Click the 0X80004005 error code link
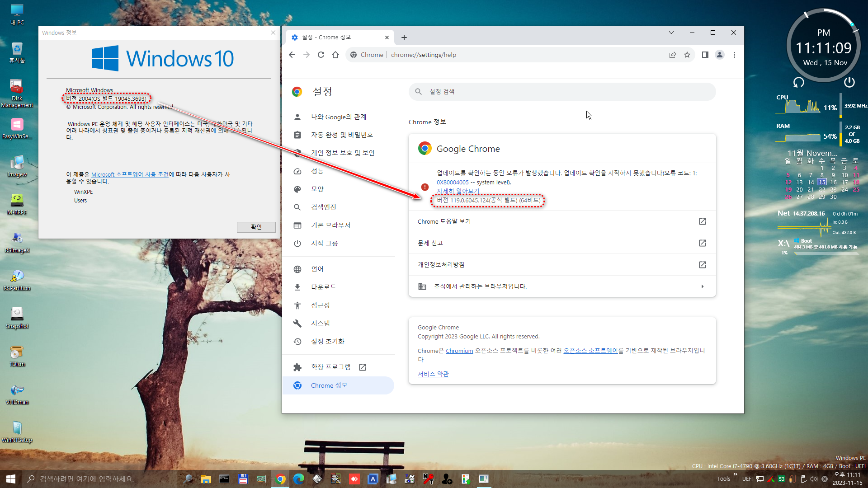Viewport: 868px width, 488px height. click(x=453, y=183)
